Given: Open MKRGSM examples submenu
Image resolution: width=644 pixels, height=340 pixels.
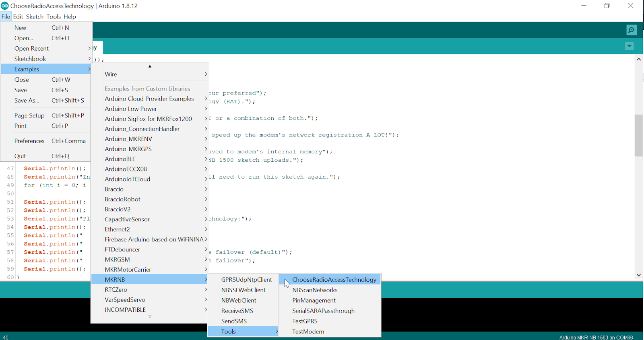Looking at the screenshot, I should [x=150, y=260].
